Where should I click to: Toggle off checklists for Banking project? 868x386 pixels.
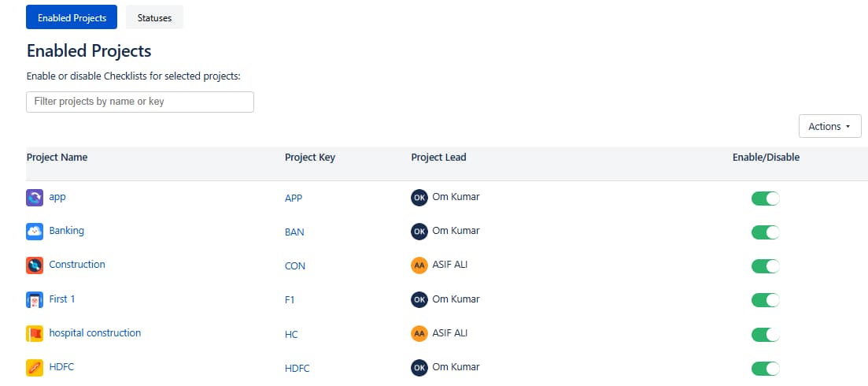765,232
